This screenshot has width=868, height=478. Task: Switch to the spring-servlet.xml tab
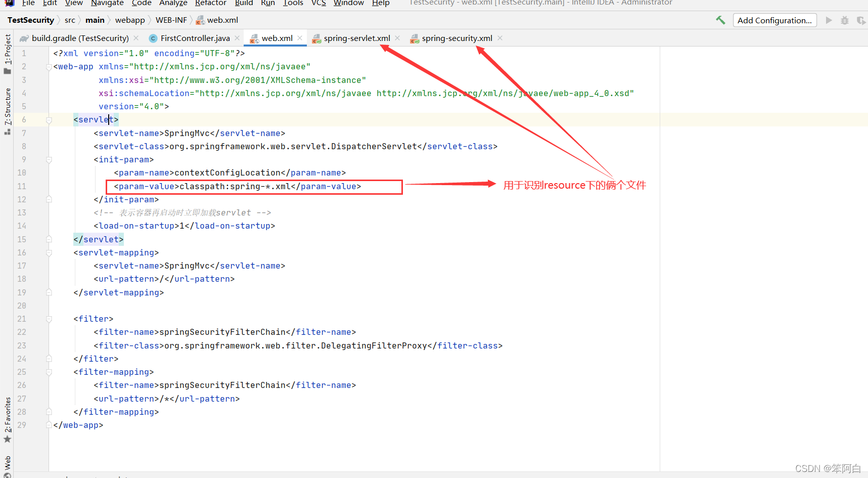coord(357,38)
